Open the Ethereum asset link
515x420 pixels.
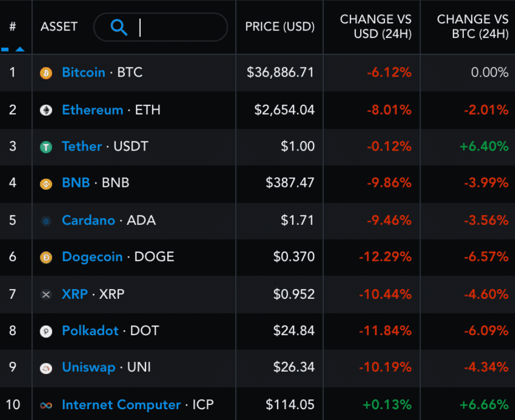coord(92,110)
